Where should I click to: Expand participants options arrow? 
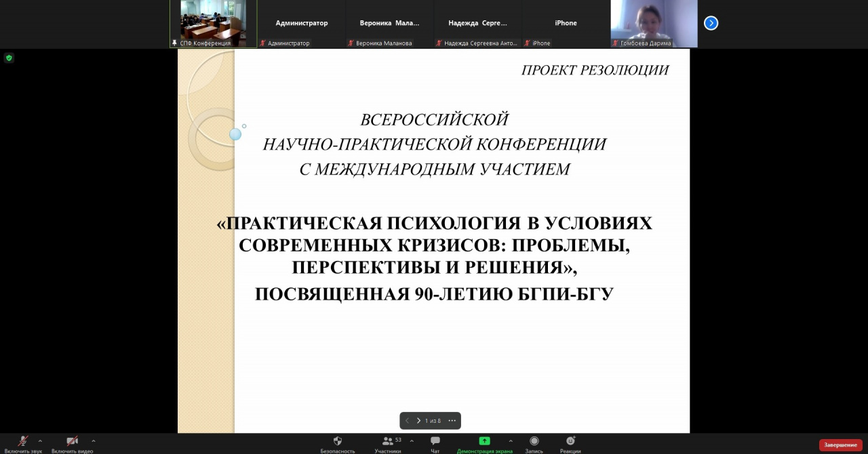412,441
